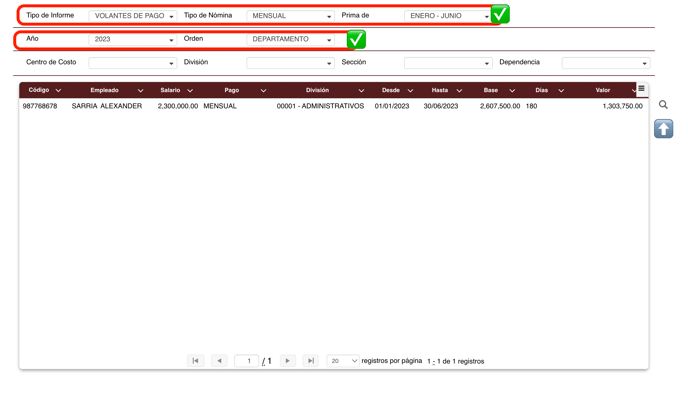Sort by the Salario column header
The height and width of the screenshot is (399, 688).
point(170,90)
